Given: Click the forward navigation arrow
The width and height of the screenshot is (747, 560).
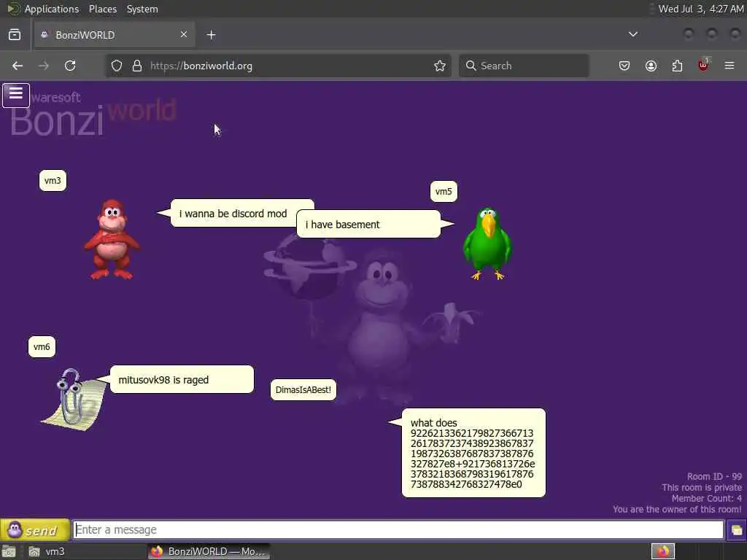Looking at the screenshot, I should click(44, 66).
